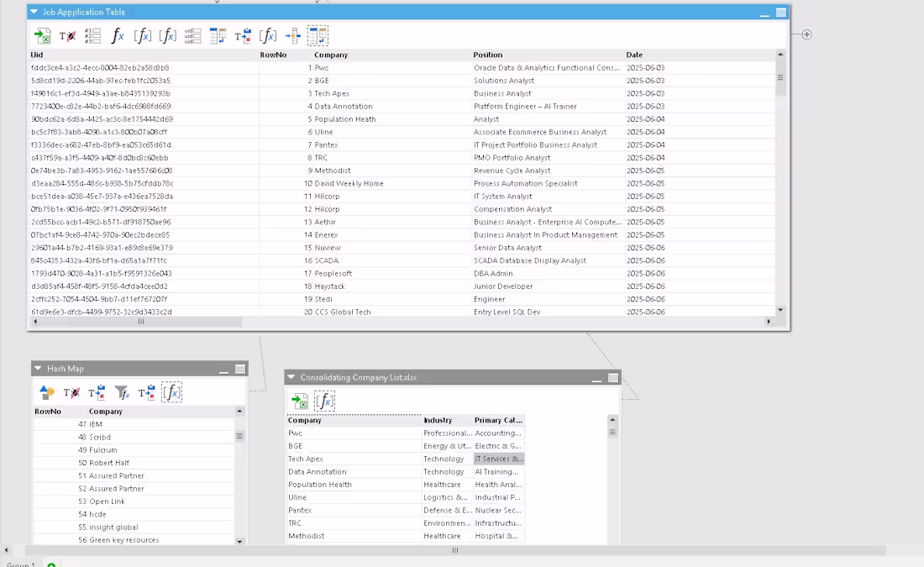This screenshot has width=924, height=567.
Task: Select the highlighted 'IT Services &...' cell
Action: (499, 459)
